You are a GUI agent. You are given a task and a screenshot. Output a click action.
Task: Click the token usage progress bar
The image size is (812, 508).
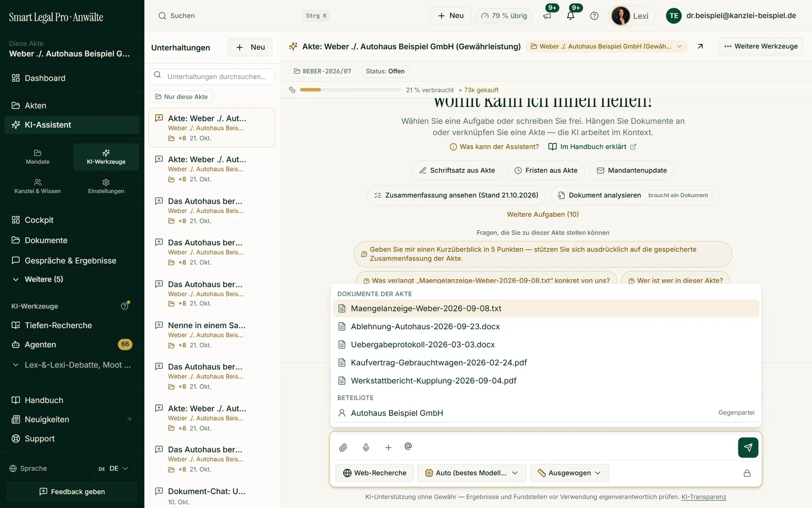(350, 90)
